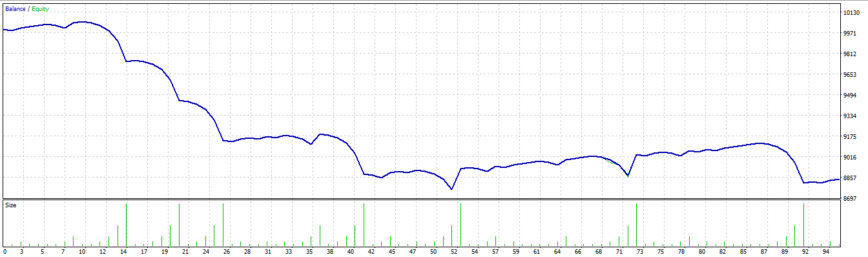
Task: Click the trade number 21 on the bottom axis
Action: 186,251
